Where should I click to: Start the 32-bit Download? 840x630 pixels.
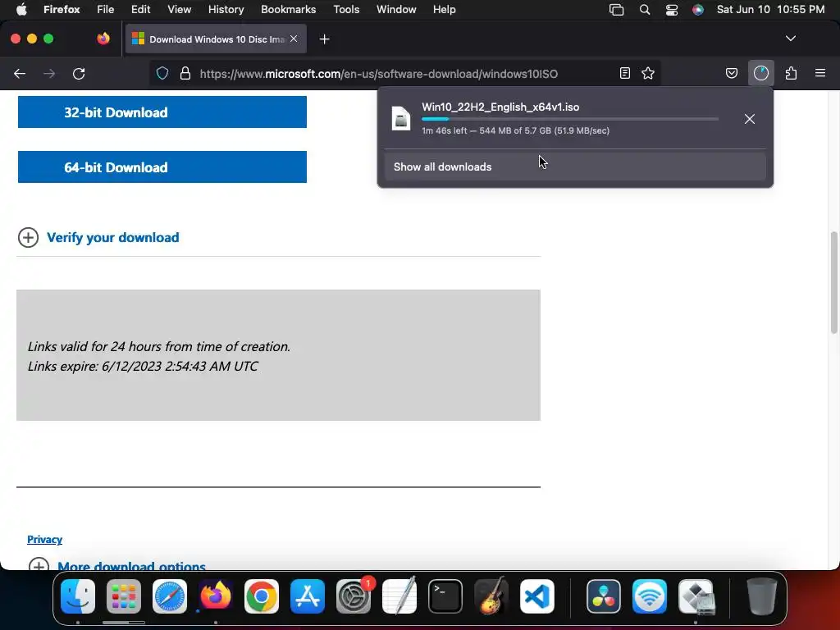[x=162, y=112]
